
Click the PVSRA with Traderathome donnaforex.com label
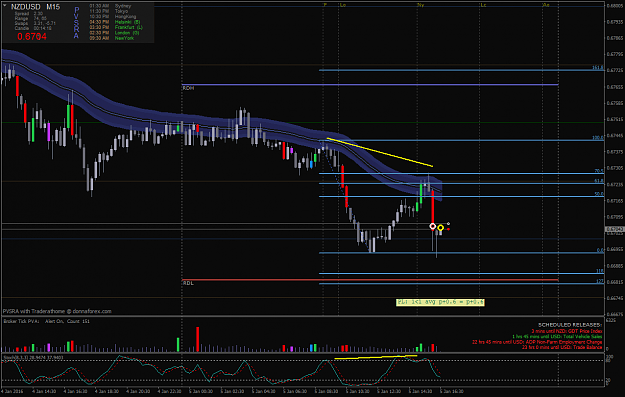point(57,311)
